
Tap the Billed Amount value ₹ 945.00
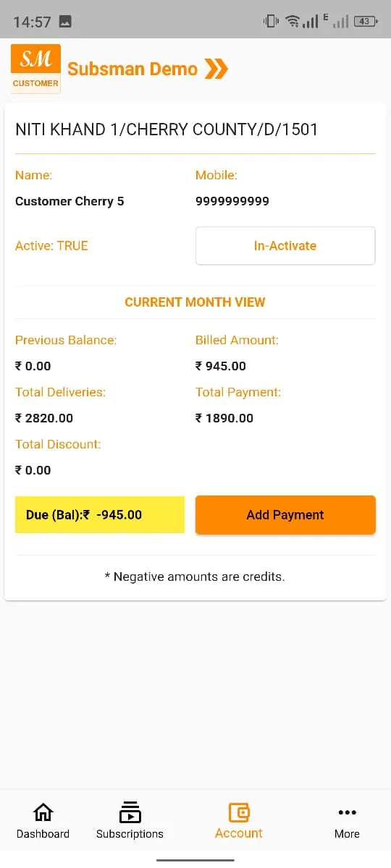(x=221, y=366)
